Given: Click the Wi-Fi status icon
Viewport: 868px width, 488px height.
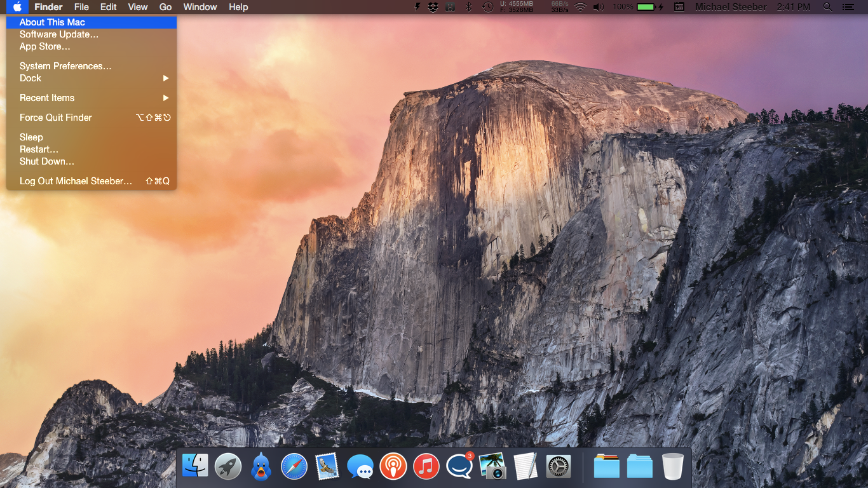Looking at the screenshot, I should tap(580, 7).
